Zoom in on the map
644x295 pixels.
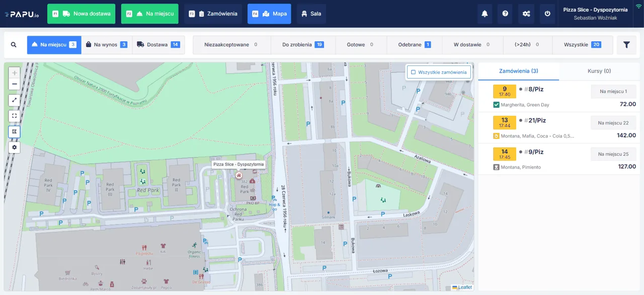[x=15, y=72]
